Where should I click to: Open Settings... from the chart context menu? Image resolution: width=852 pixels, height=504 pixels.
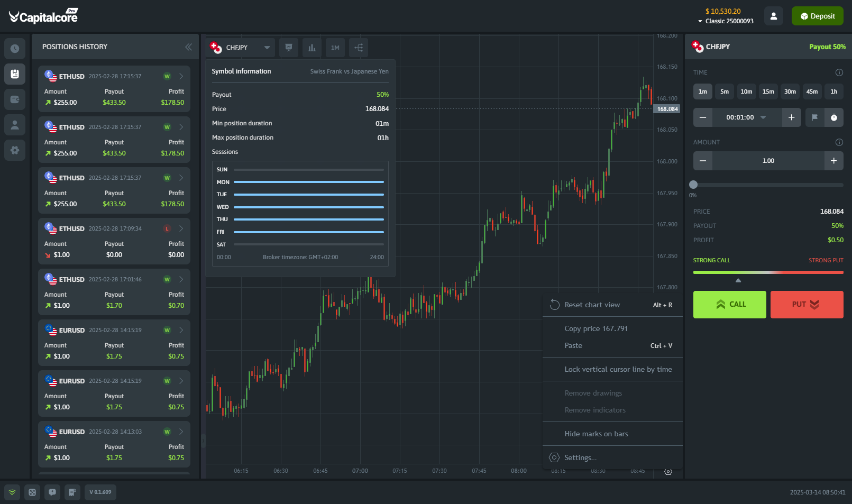coord(612,458)
